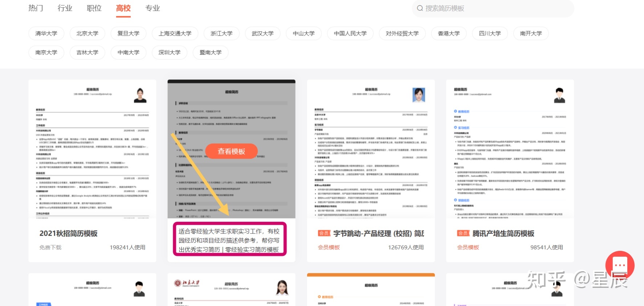Image resolution: width=644 pixels, height=306 pixels.
Task: Pick the 深圳大学 tag
Action: tap(169, 52)
